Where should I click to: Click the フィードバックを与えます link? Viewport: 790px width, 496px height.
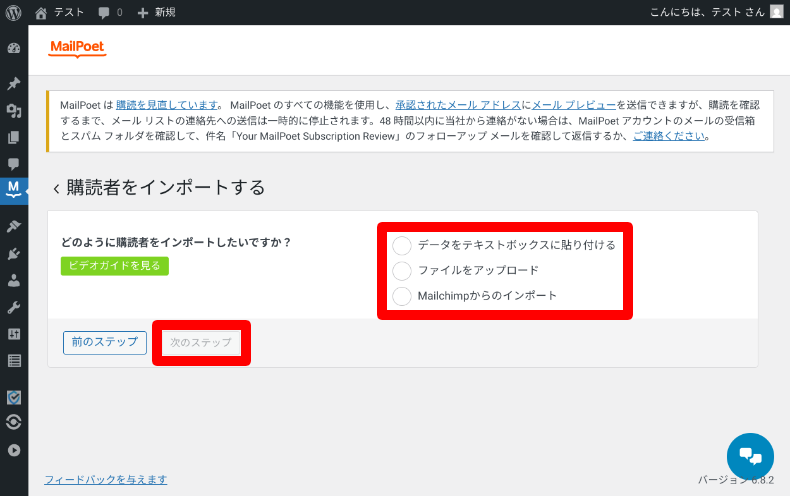pyautogui.click(x=106, y=479)
